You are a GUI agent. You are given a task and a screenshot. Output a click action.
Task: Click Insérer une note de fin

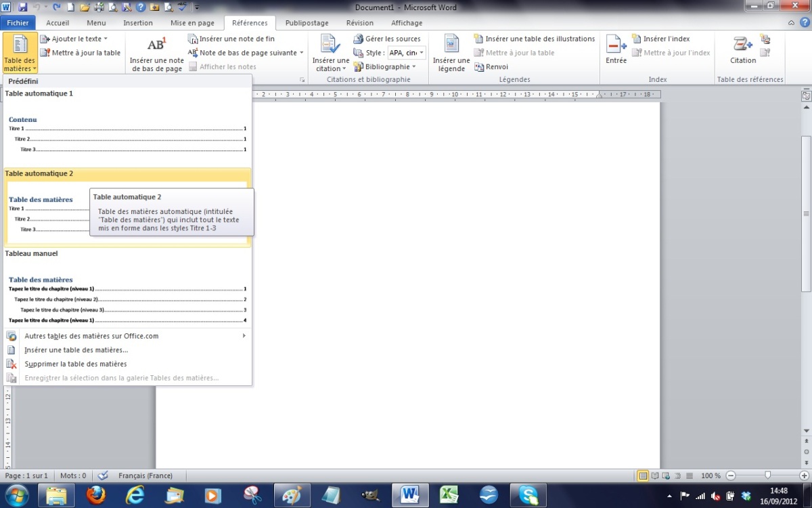click(231, 39)
